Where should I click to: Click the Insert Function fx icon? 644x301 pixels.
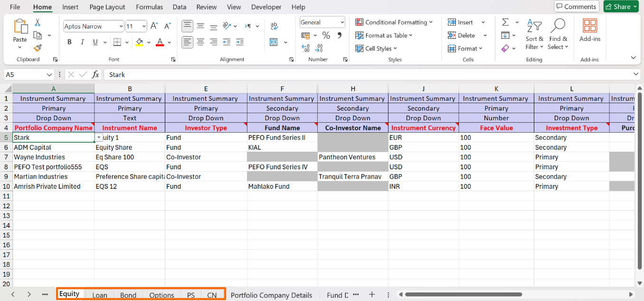click(x=95, y=75)
